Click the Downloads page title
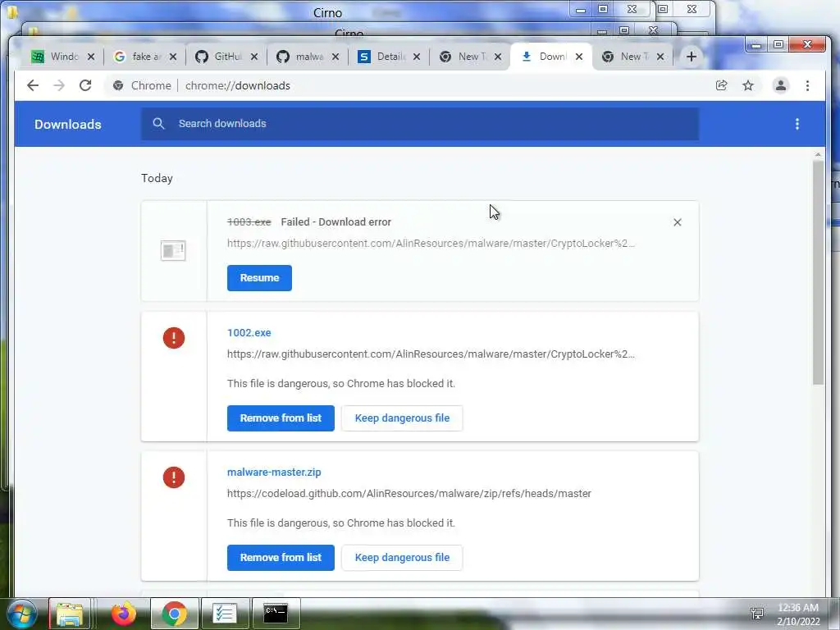This screenshot has height=630, width=840. (x=68, y=125)
